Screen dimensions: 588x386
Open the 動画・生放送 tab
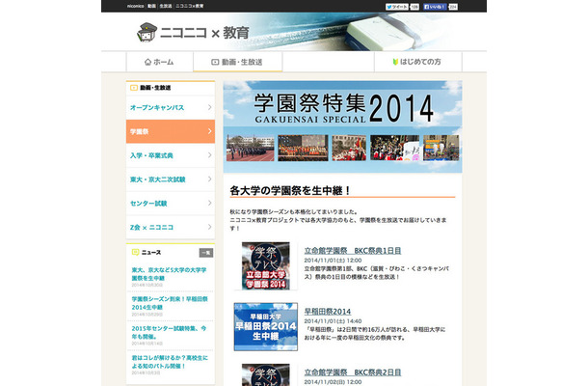click(x=237, y=62)
